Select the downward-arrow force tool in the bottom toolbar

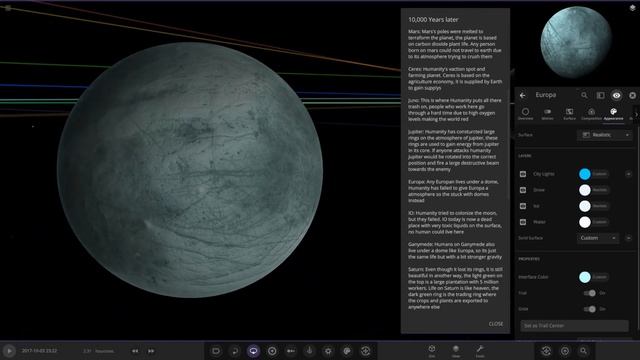[x=309, y=351]
